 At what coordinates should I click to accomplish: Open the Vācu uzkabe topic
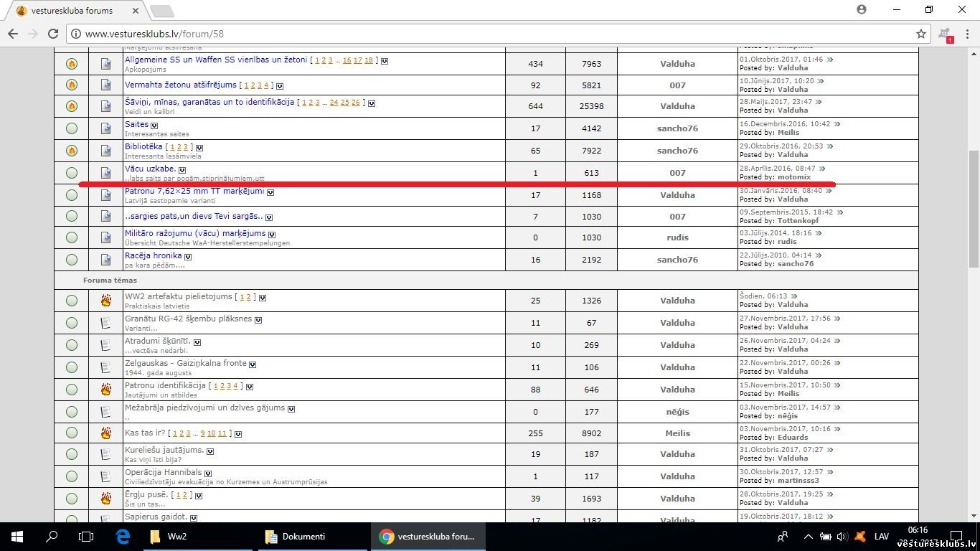(x=150, y=169)
